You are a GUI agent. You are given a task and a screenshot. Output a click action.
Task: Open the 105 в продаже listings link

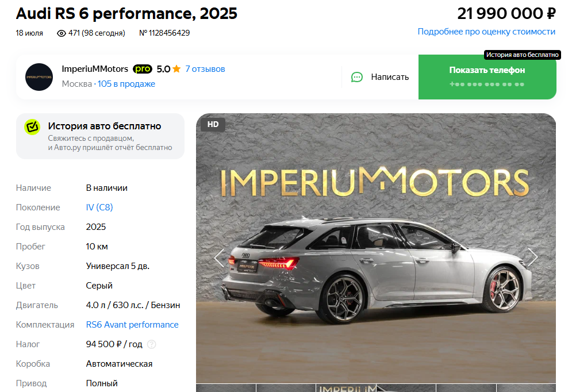click(x=126, y=84)
